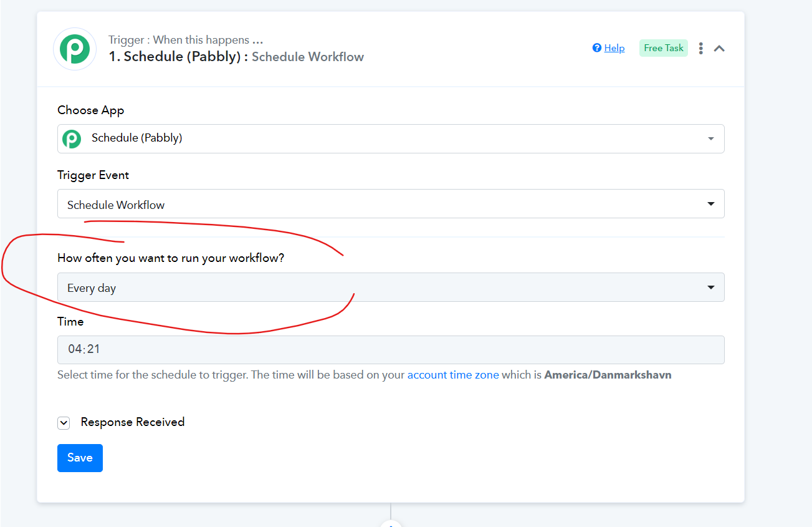This screenshot has height=527, width=812.
Task: Expand the Response Received section
Action: point(64,423)
